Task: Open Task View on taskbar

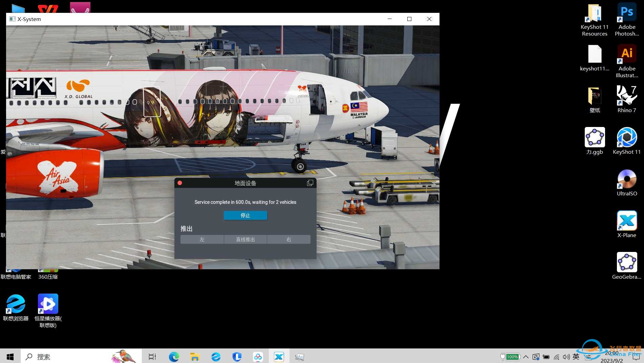Action: (152, 357)
